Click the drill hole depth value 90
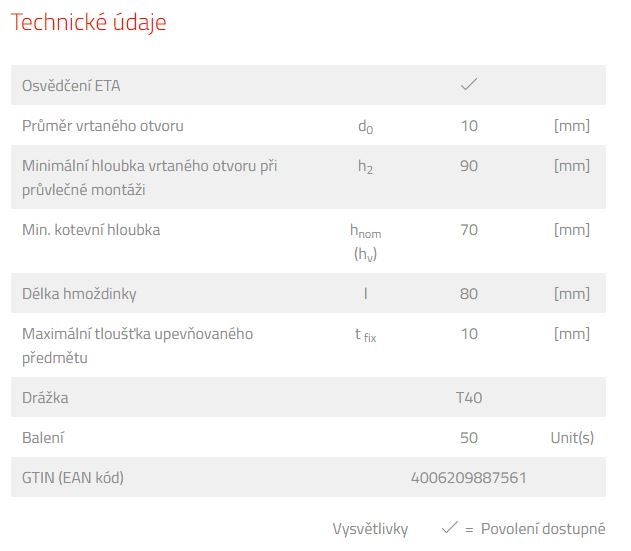Image resolution: width=631 pixels, height=551 pixels. (x=468, y=166)
